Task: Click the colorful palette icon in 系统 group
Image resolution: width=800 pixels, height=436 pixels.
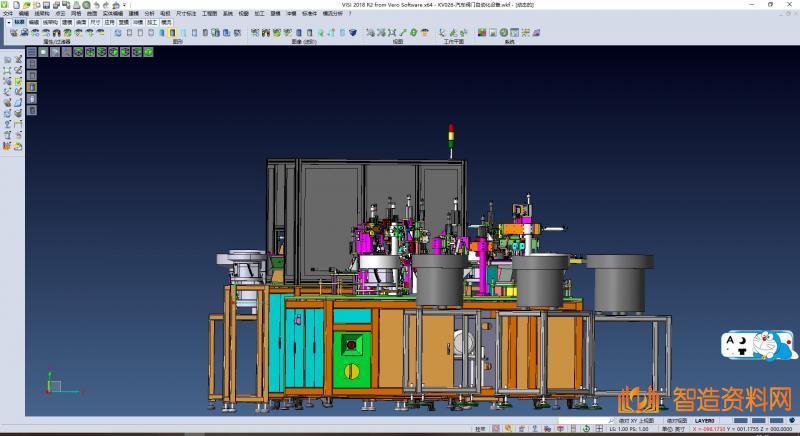Action: tap(482, 33)
